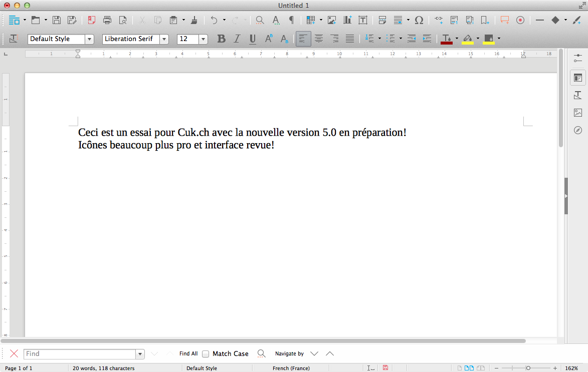
Task: Click the Navigate by button
Action: coord(290,353)
